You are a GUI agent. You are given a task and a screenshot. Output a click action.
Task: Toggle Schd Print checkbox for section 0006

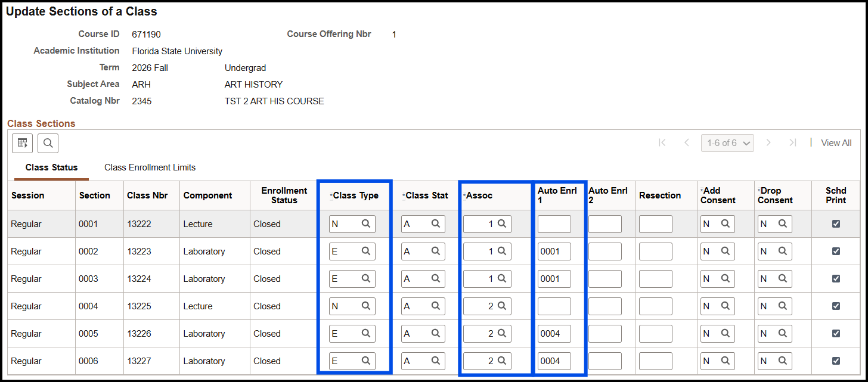coord(836,361)
